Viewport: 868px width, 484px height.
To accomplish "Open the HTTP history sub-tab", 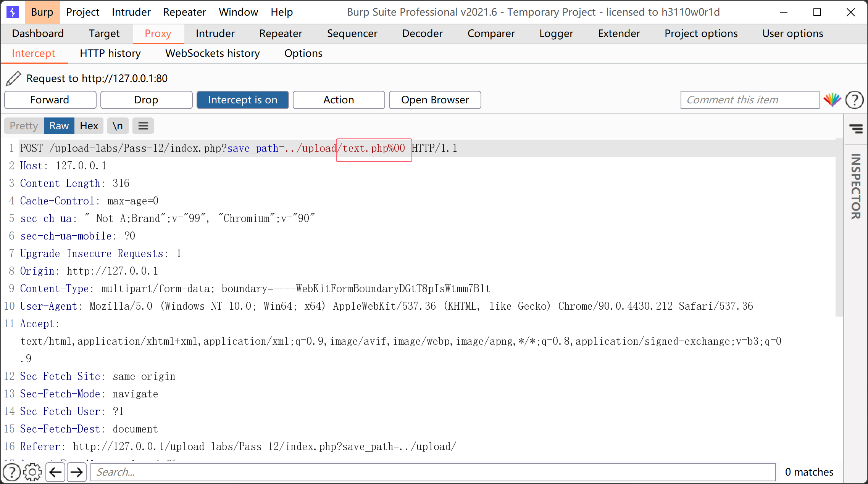I will 110,53.
